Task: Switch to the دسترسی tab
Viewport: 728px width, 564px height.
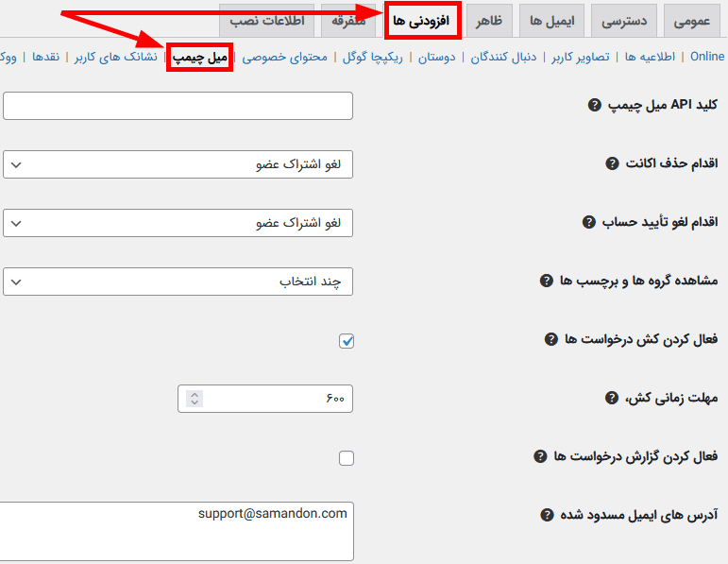Action: click(x=624, y=21)
